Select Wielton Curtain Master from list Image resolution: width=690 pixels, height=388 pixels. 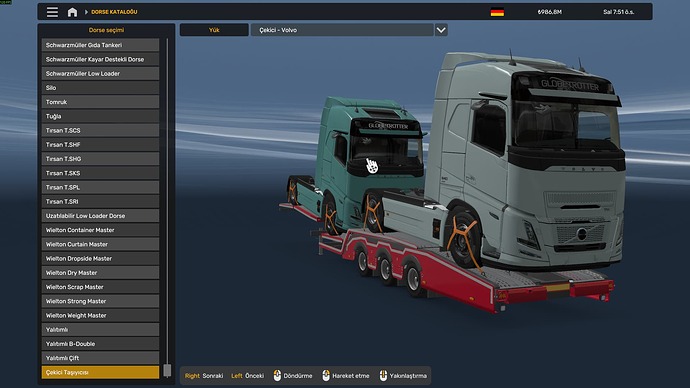[x=100, y=244]
